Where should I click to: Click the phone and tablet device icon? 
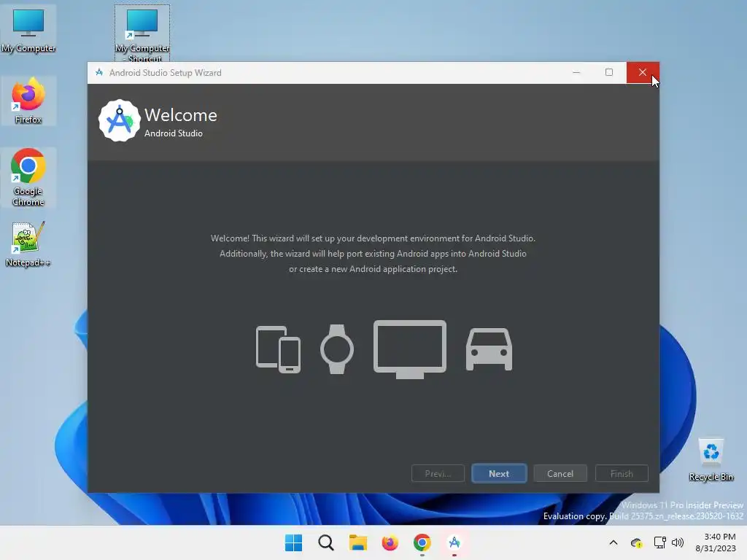click(278, 349)
